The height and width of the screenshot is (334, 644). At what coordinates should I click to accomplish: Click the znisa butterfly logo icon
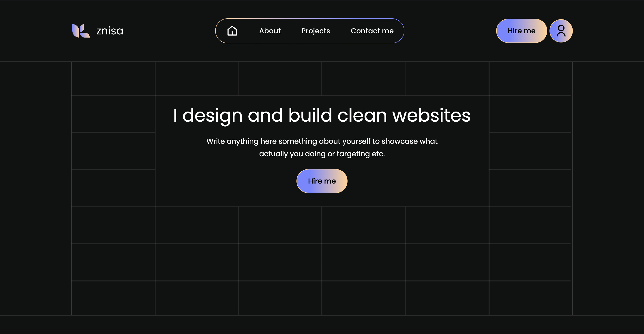81,31
